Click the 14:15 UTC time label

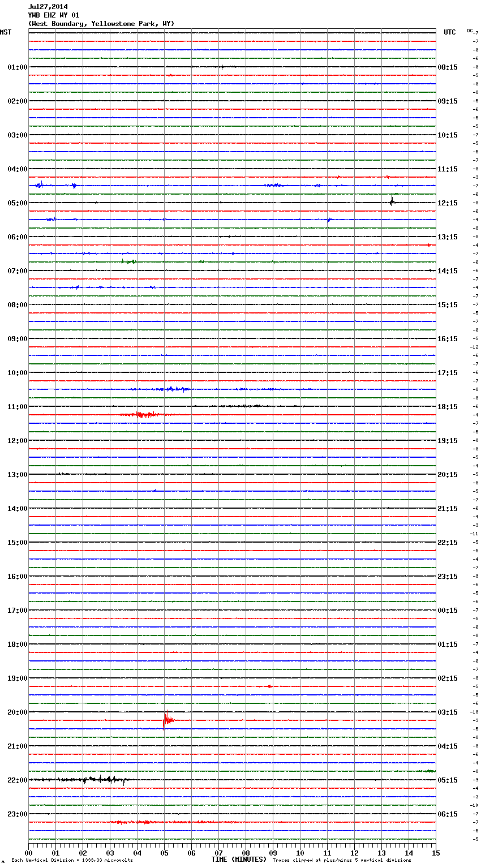point(448,271)
